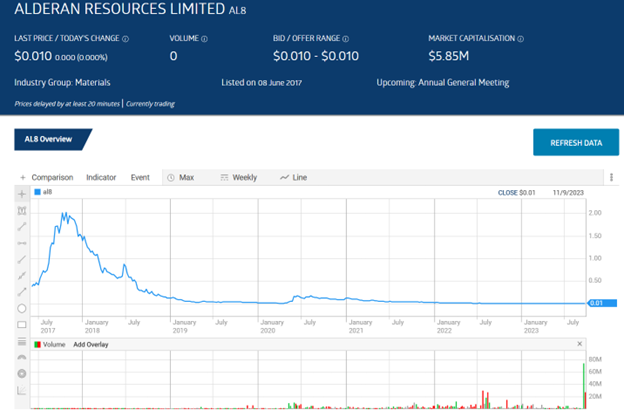Click the info icon next to Market Capitalisation
Viewport: 624px width, 417px height.
point(520,39)
